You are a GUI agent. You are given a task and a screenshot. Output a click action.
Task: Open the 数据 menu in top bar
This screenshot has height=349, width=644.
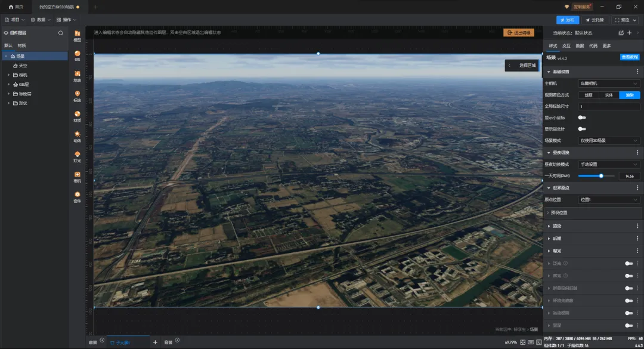pos(41,20)
